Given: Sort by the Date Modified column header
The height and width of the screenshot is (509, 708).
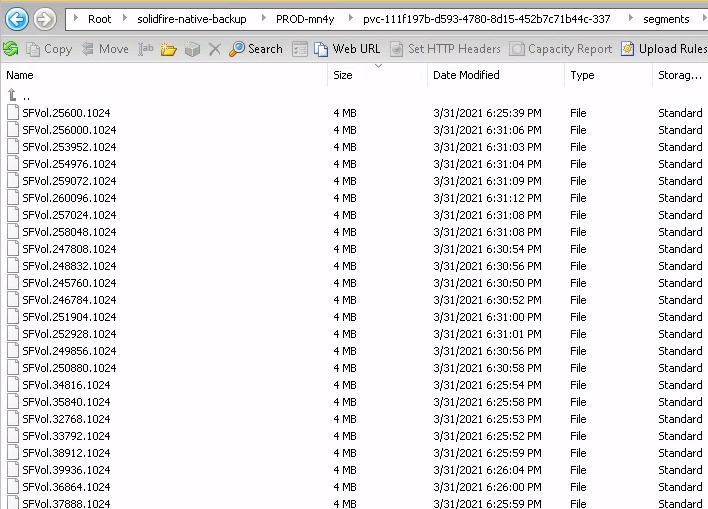Looking at the screenshot, I should (x=496, y=75).
